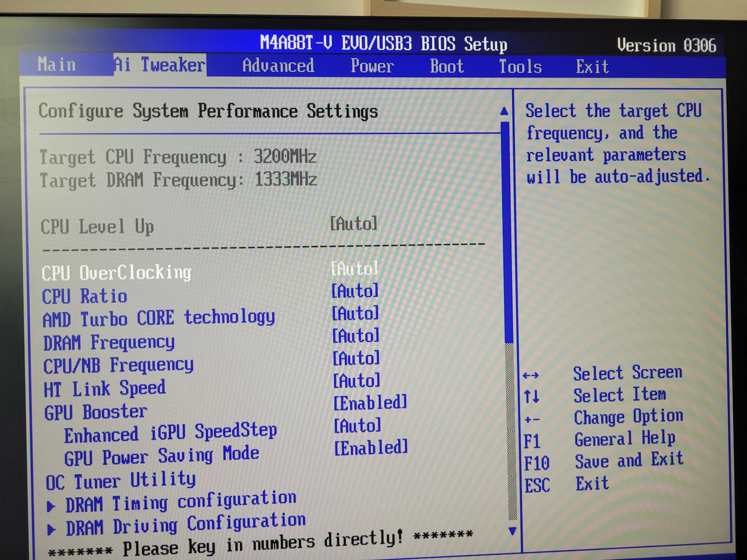Toggle GPU Booster Enabled value

pyautogui.click(x=370, y=402)
